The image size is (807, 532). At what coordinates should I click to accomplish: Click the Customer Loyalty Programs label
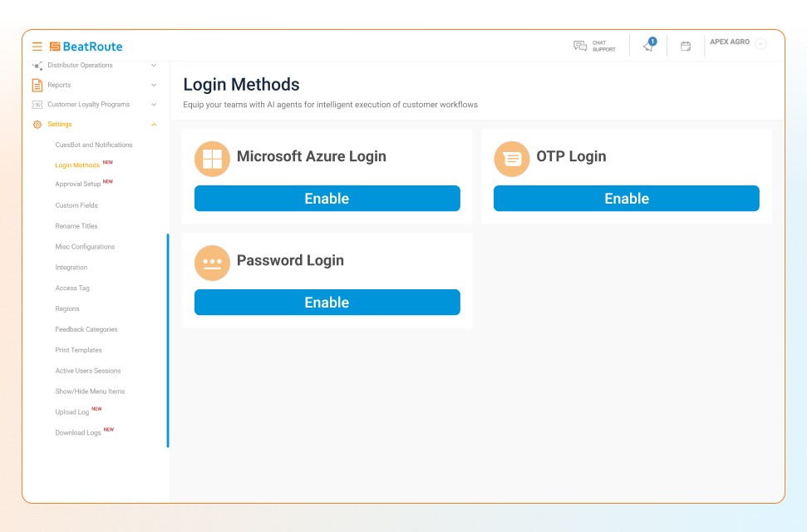point(89,105)
